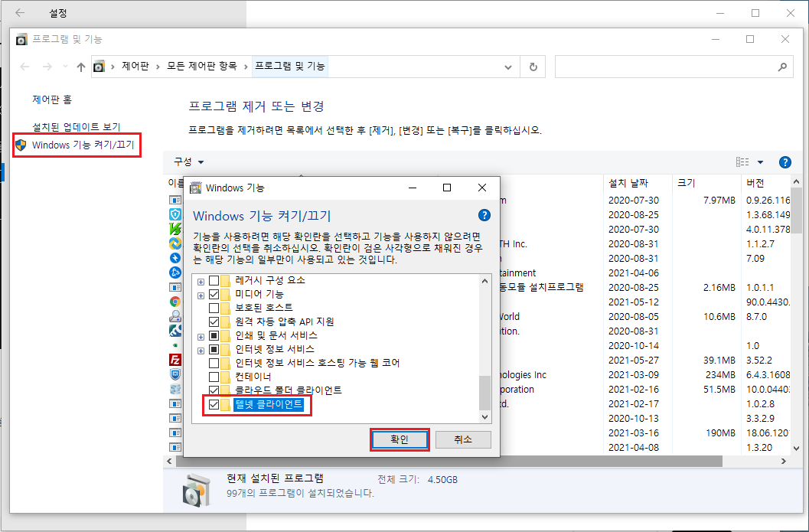This screenshot has height=532, width=809.
Task: Refresh the Programs and Features list
Action: [x=533, y=67]
